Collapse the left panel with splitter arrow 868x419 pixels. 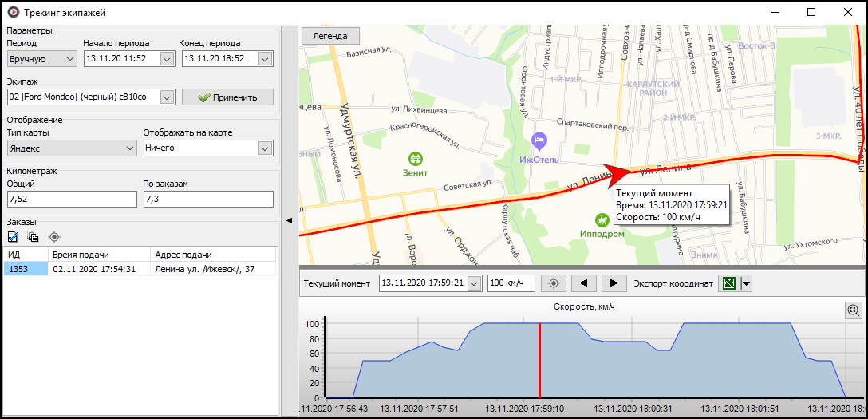289,220
